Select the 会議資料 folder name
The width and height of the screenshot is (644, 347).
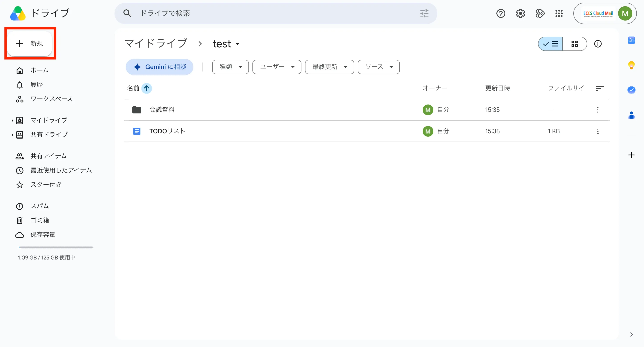162,110
